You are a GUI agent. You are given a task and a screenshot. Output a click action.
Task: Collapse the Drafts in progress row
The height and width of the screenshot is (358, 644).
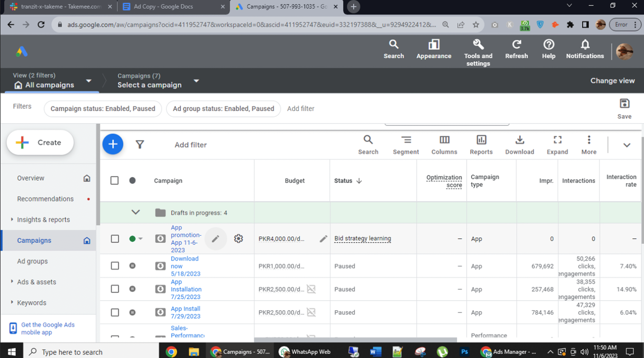click(x=136, y=212)
